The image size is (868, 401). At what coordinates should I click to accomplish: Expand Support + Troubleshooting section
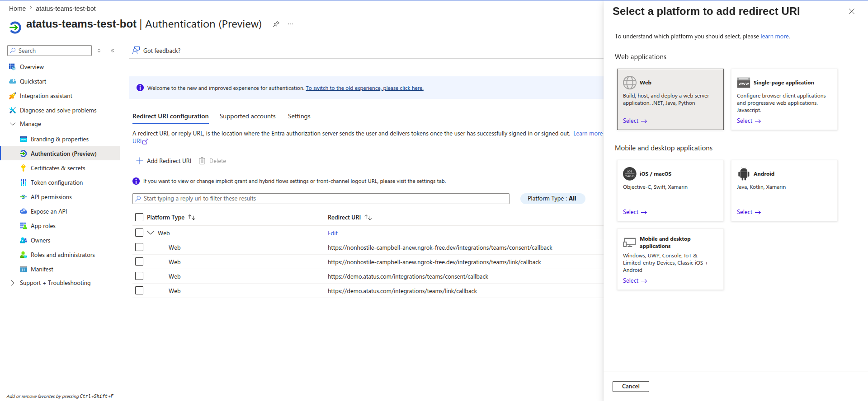(13, 283)
